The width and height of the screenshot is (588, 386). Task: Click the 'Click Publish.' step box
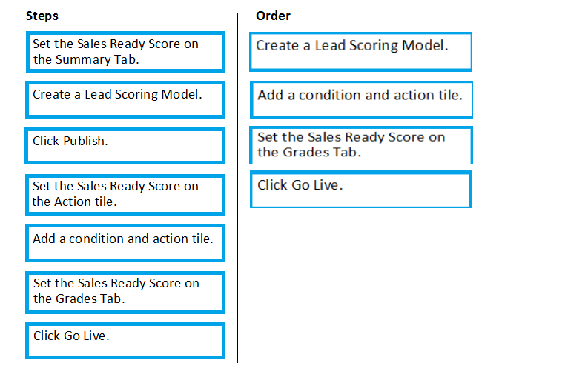(x=125, y=146)
